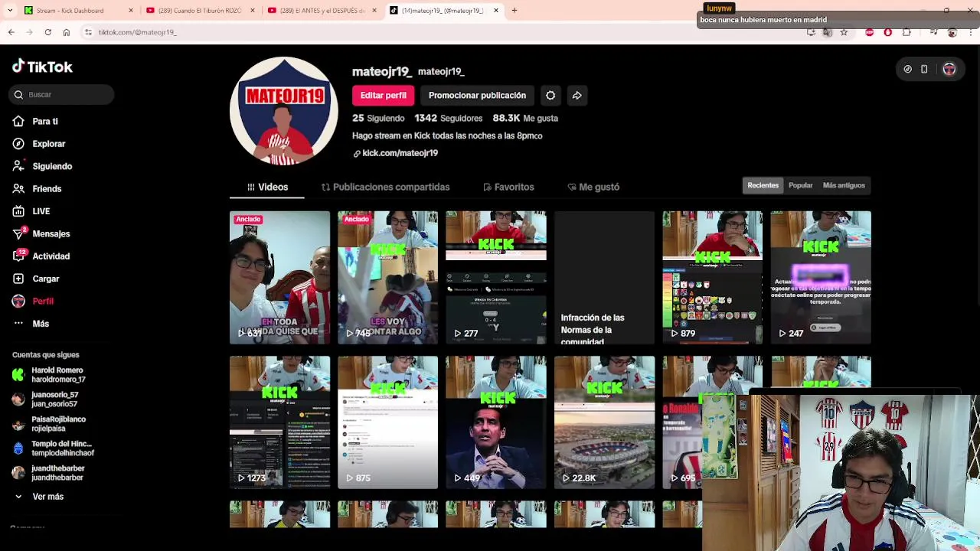Click the browser home icon
The height and width of the screenshot is (551, 980).
[67, 32]
